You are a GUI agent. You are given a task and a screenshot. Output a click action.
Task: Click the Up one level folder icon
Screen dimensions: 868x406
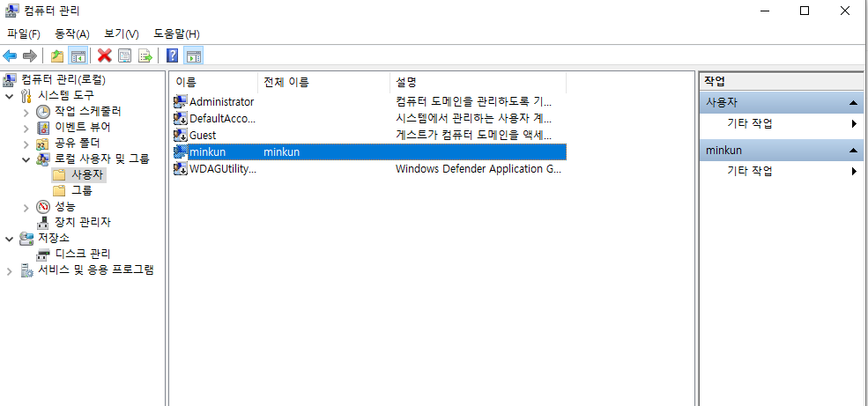pos(57,55)
